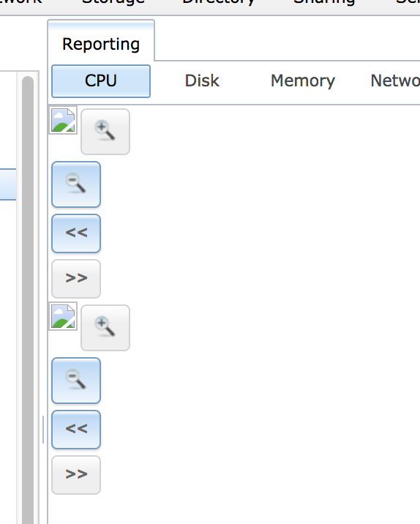
Task: Show the Memory reporting tab
Action: [x=303, y=81]
